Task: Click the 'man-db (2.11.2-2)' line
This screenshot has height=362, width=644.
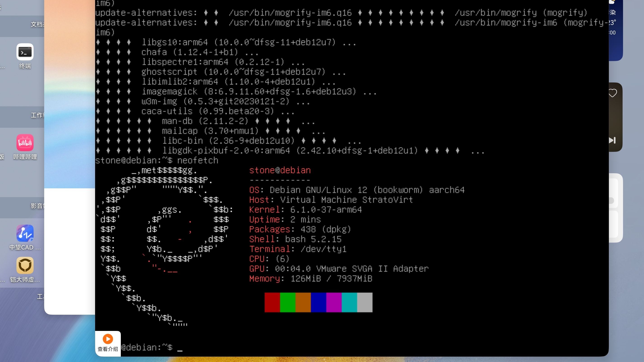Action: pos(206,121)
